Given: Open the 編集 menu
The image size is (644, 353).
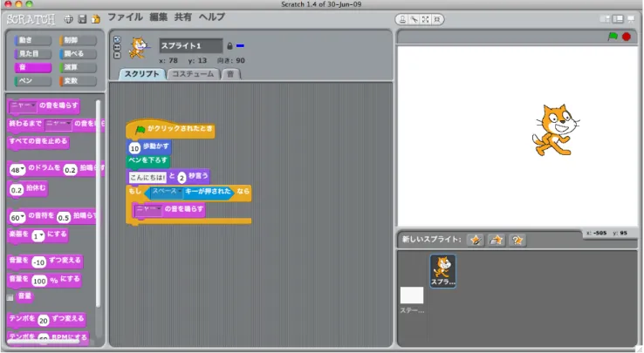Looking at the screenshot, I should 159,17.
